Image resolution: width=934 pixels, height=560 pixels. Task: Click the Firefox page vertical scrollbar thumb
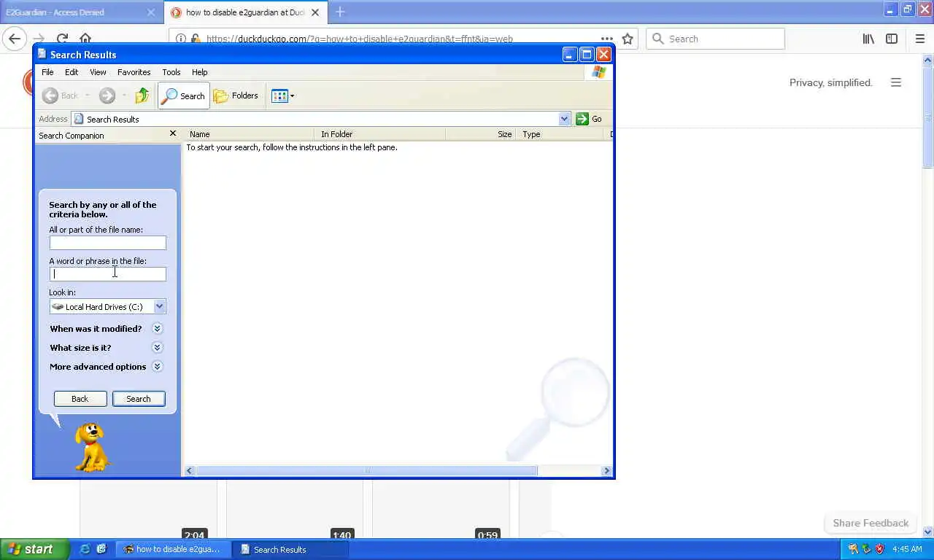928,118
